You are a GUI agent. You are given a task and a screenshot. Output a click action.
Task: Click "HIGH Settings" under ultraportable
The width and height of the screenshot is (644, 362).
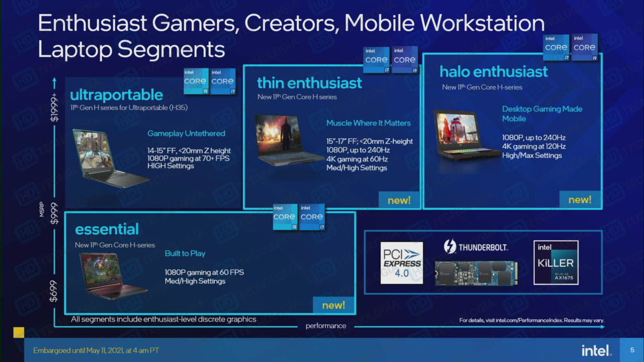171,166
